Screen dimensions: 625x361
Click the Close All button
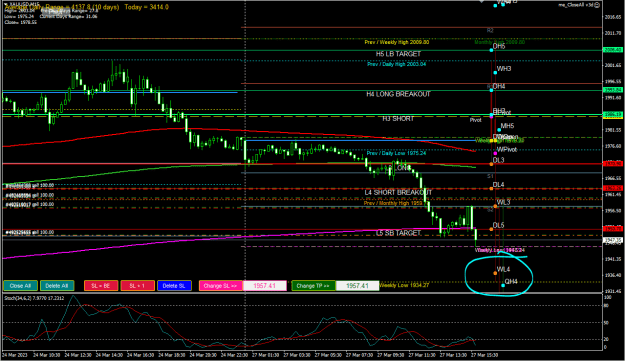coord(20,286)
